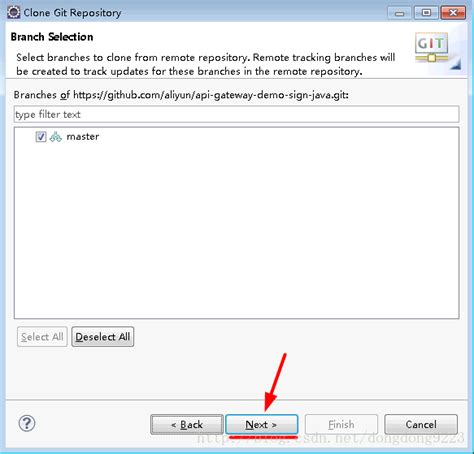Click the Eclipse icon in the title bar
The image size is (474, 454).
point(14,12)
